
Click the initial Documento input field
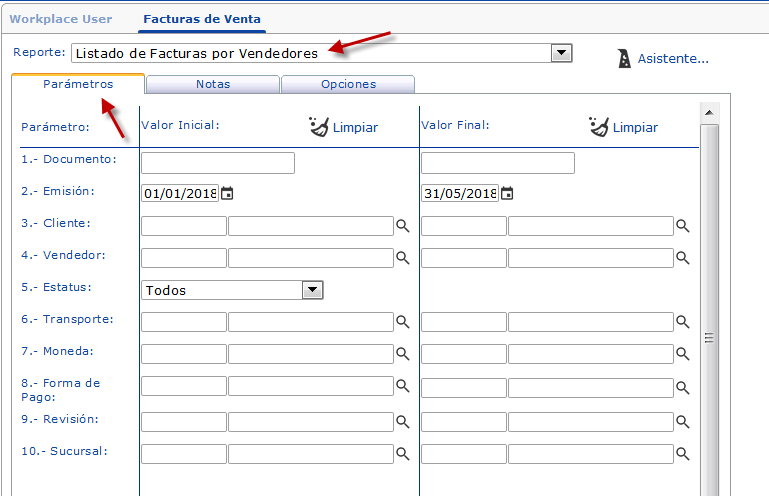pyautogui.click(x=218, y=163)
